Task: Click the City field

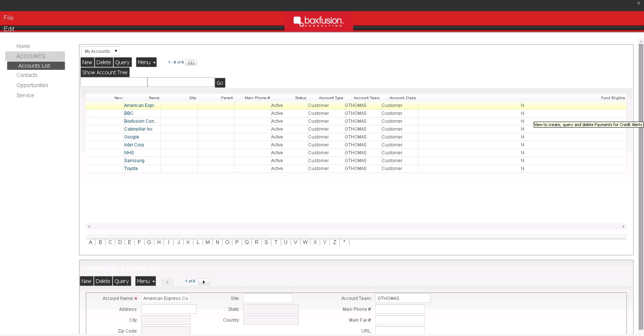Action: click(166, 320)
